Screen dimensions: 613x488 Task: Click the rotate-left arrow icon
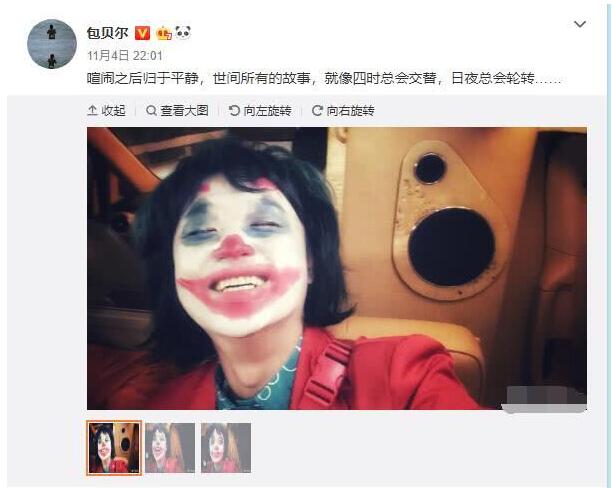[234, 111]
